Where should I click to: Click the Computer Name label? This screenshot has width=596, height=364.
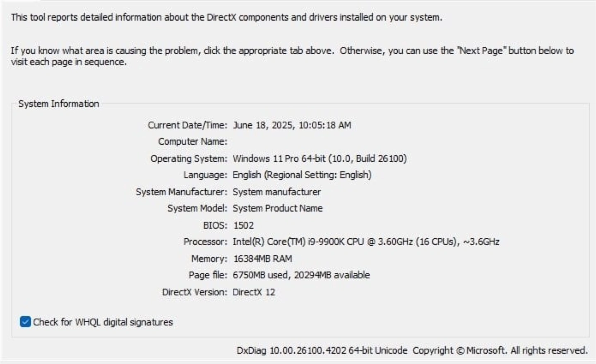click(x=193, y=141)
